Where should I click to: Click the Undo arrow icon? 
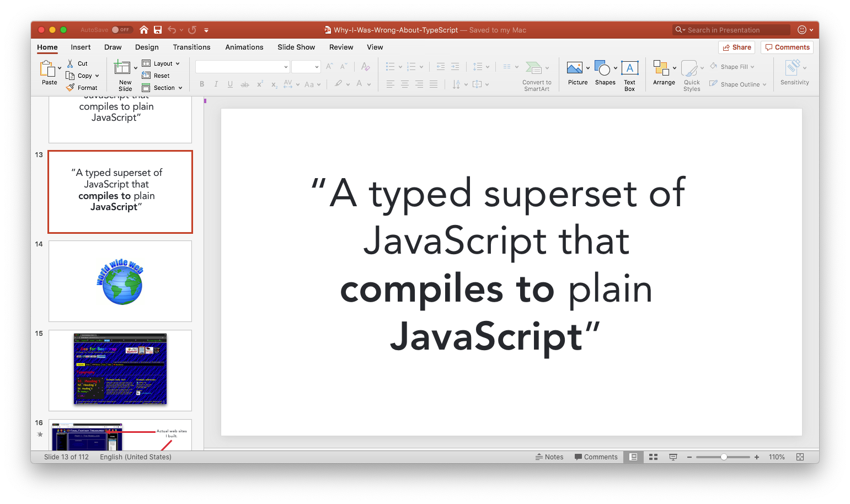(172, 30)
